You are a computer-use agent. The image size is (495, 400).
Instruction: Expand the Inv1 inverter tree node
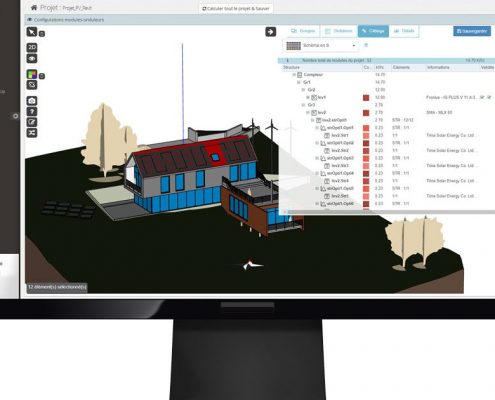[x=308, y=98]
